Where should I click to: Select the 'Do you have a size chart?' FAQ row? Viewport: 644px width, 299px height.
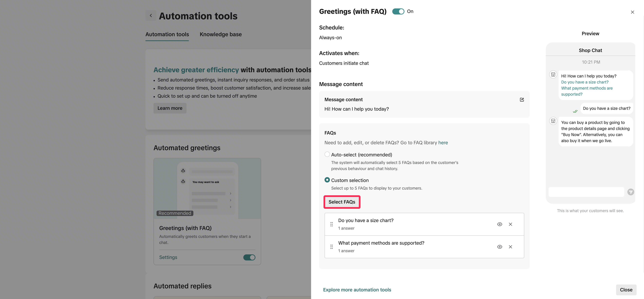click(424, 224)
